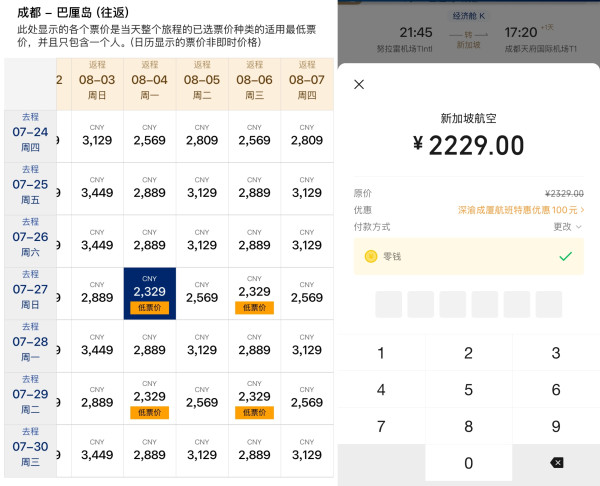600x486 pixels.
Task: Open the 更改 payment method dropdown
Action: tap(567, 227)
